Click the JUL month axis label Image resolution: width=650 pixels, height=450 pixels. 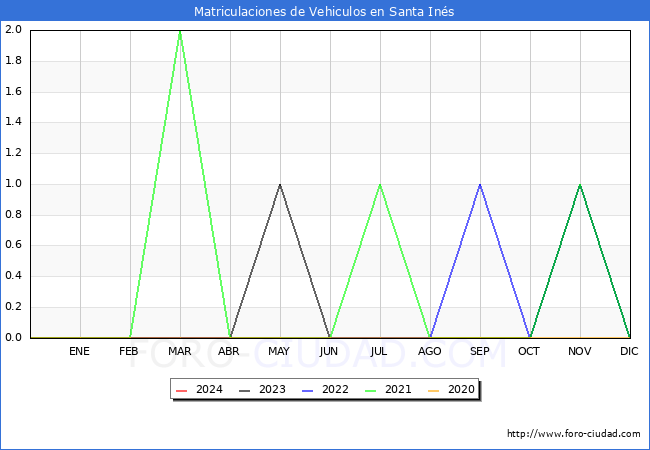pos(379,351)
